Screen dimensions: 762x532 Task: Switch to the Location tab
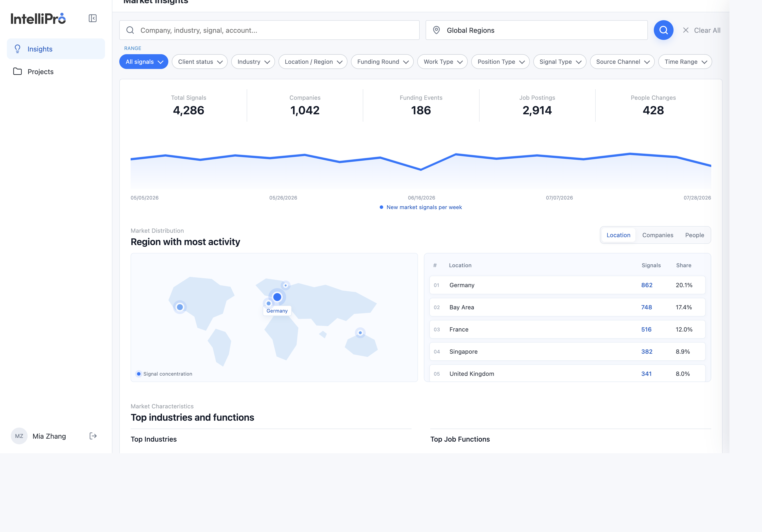(618, 235)
